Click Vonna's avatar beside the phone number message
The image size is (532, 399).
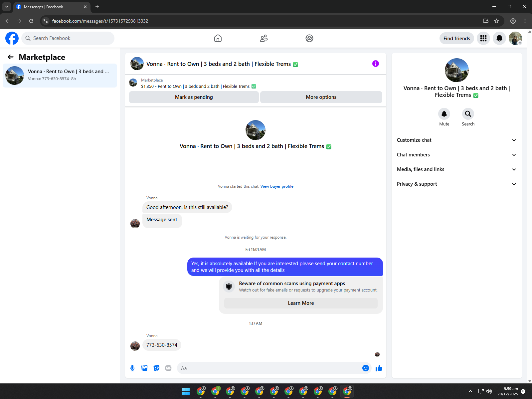tap(135, 346)
